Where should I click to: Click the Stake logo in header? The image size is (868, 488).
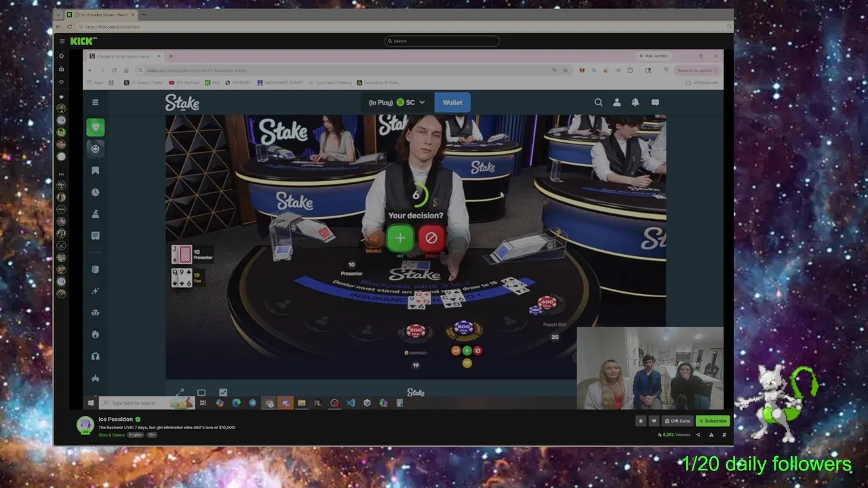tap(182, 102)
